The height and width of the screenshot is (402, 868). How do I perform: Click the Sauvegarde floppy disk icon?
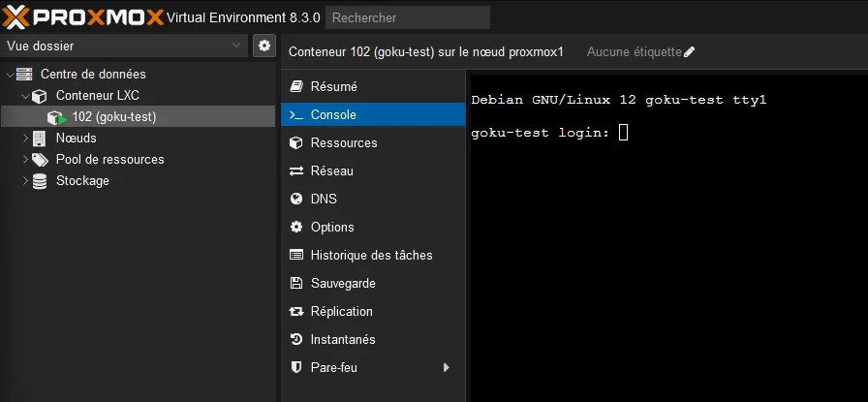click(x=296, y=283)
